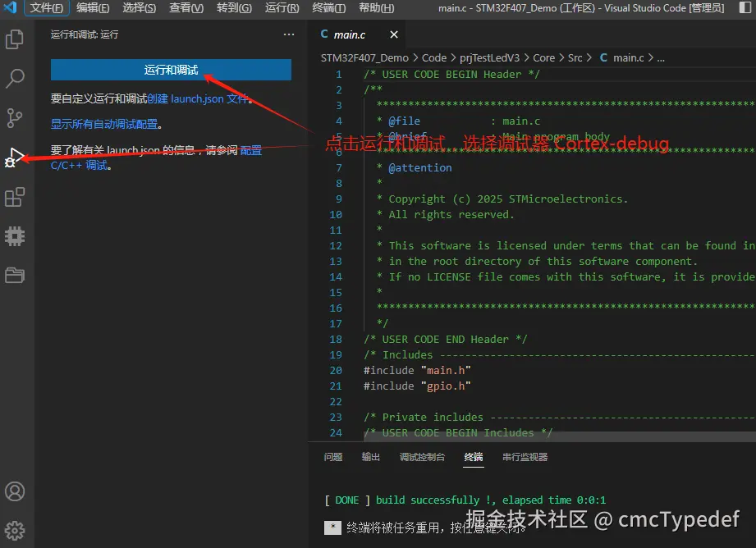Click the Code breadcrumb segment
This screenshot has width=756, height=548.
point(434,58)
